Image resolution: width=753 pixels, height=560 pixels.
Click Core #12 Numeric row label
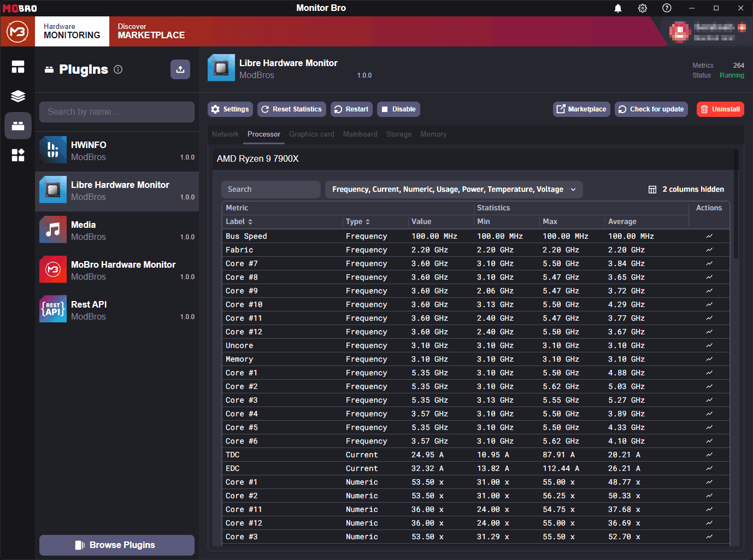244,523
